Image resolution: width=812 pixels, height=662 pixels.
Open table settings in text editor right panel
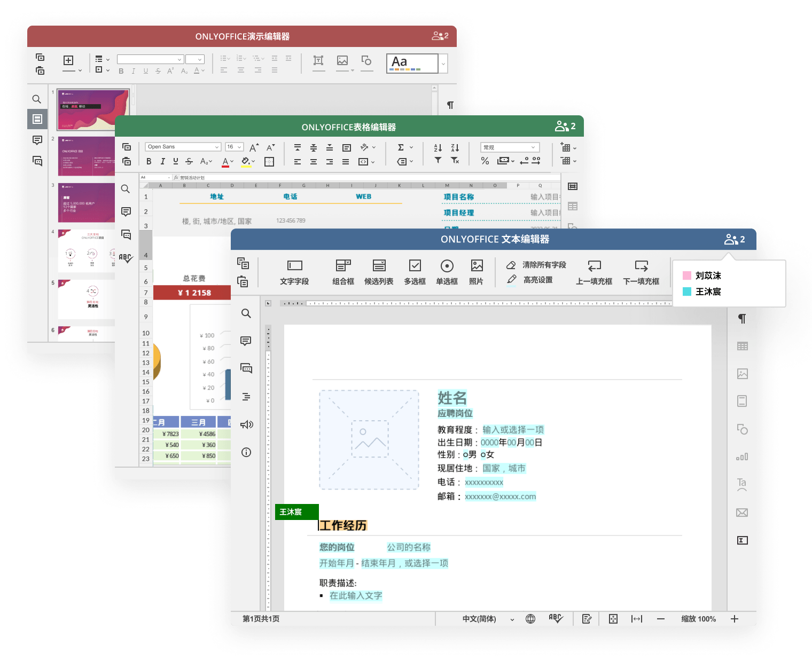[x=743, y=346]
